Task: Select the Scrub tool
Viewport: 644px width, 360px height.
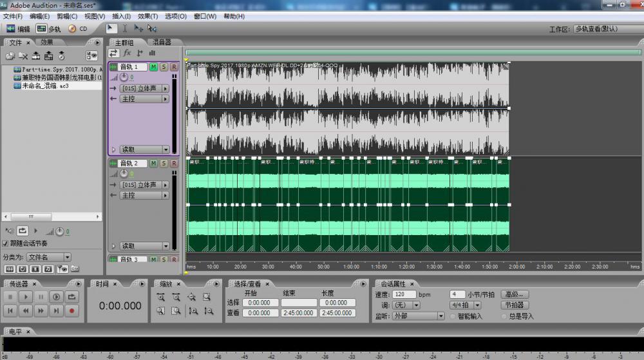Action: point(153,28)
